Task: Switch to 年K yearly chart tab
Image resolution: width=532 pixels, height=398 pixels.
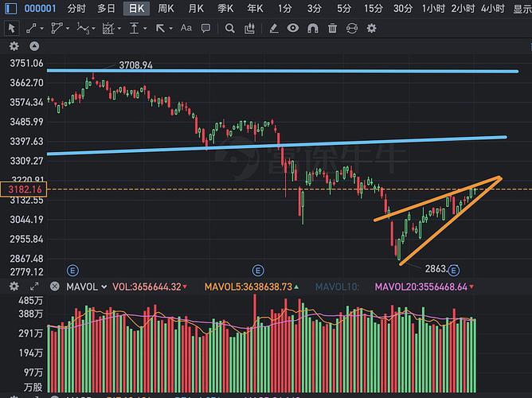Action: (255, 9)
